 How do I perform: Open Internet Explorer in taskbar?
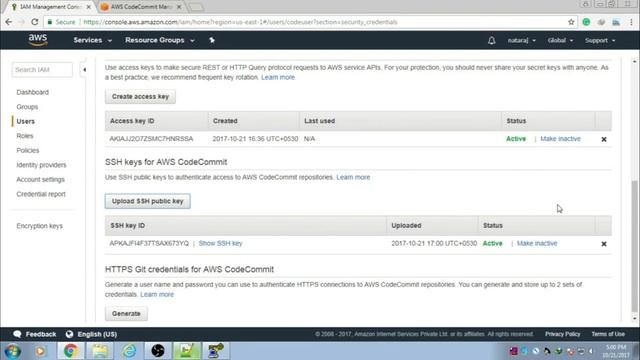click(129, 351)
